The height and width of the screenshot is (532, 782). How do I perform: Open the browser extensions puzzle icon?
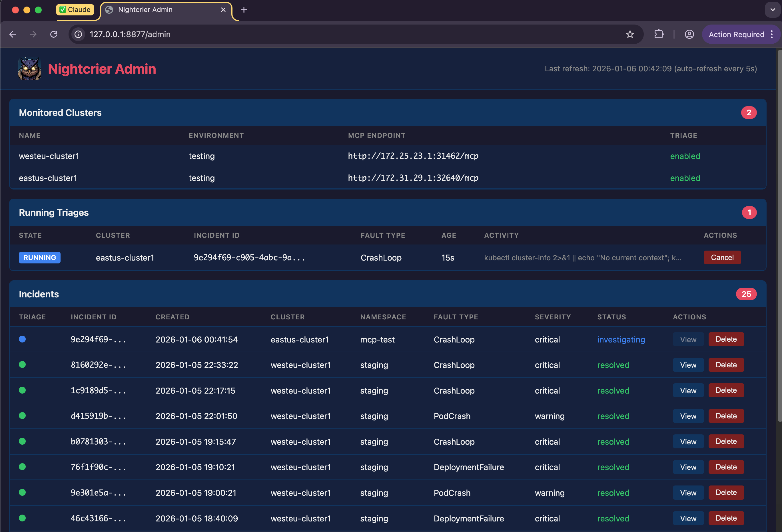659,34
